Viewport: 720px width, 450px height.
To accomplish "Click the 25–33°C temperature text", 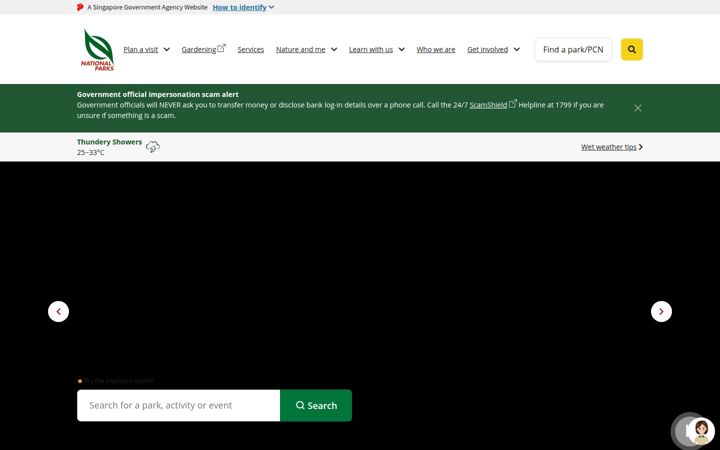I will [x=90, y=152].
